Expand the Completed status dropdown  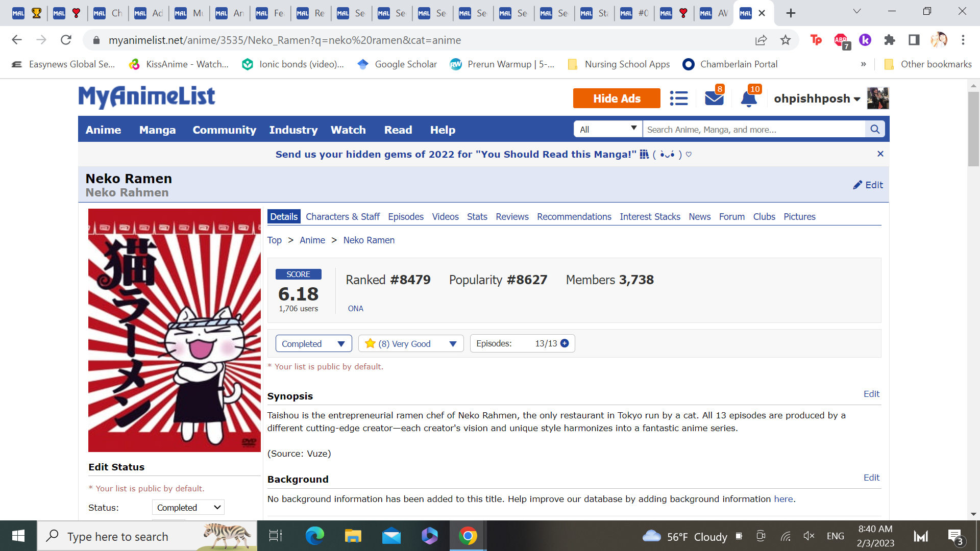pos(313,343)
